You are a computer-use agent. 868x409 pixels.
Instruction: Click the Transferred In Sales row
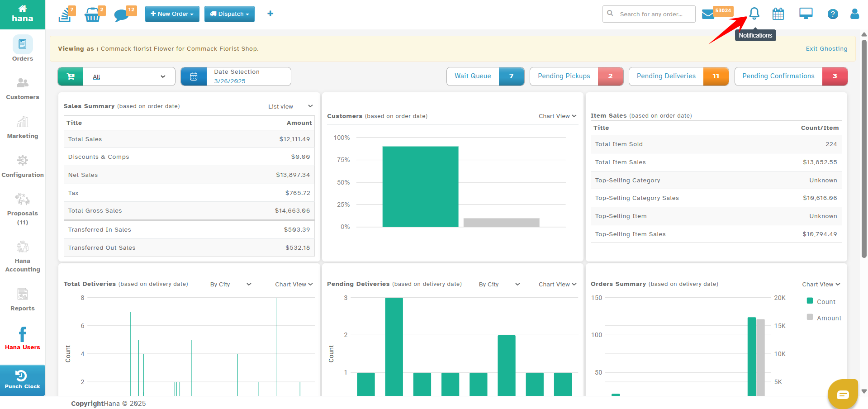[189, 230]
